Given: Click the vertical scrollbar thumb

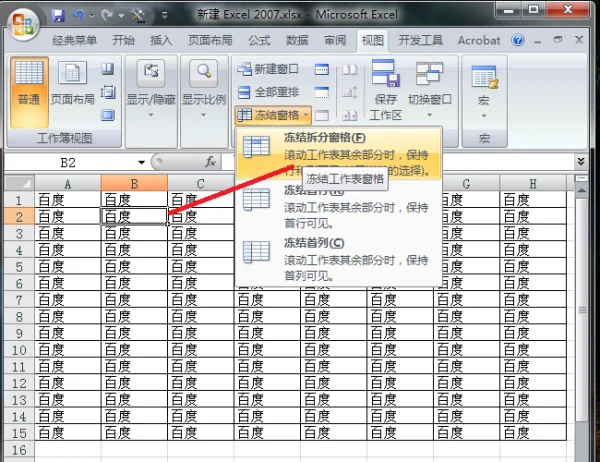Looking at the screenshot, I should pyautogui.click(x=582, y=310).
